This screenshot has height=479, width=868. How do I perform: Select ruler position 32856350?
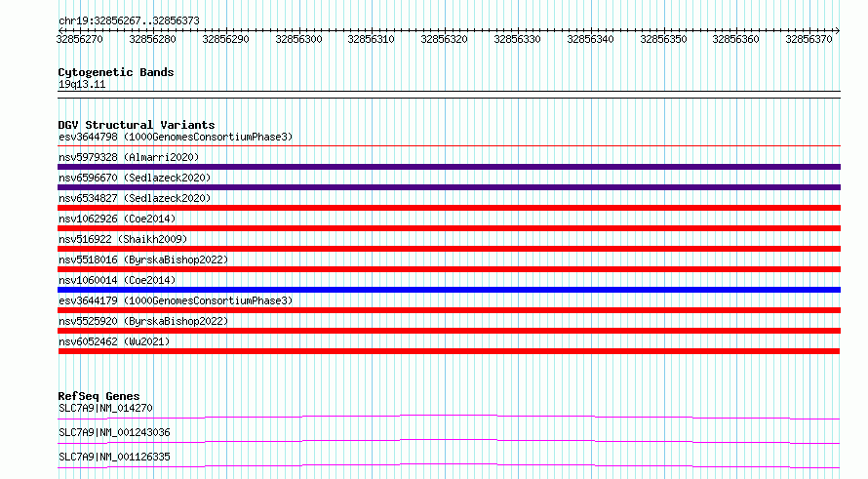[663, 39]
